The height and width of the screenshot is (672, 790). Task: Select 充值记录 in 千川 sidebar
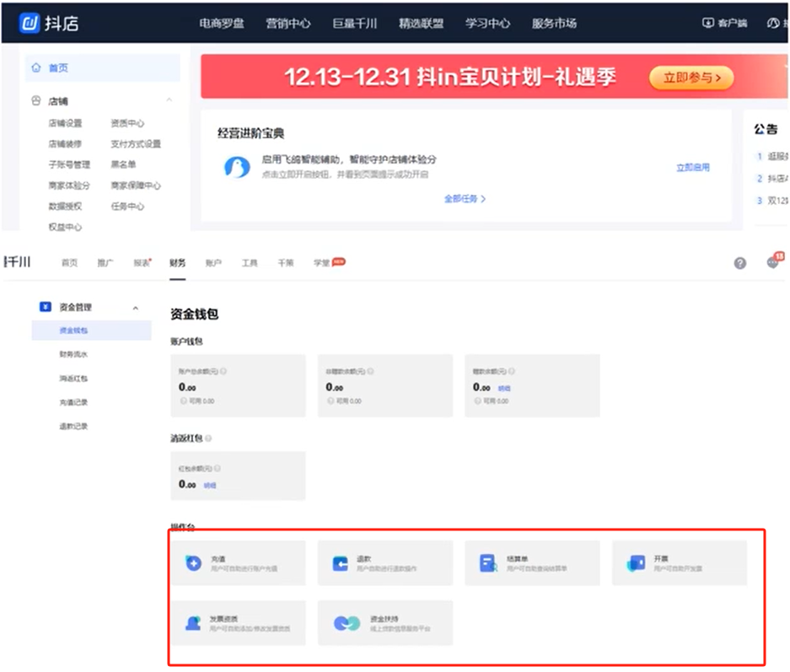[x=73, y=402]
